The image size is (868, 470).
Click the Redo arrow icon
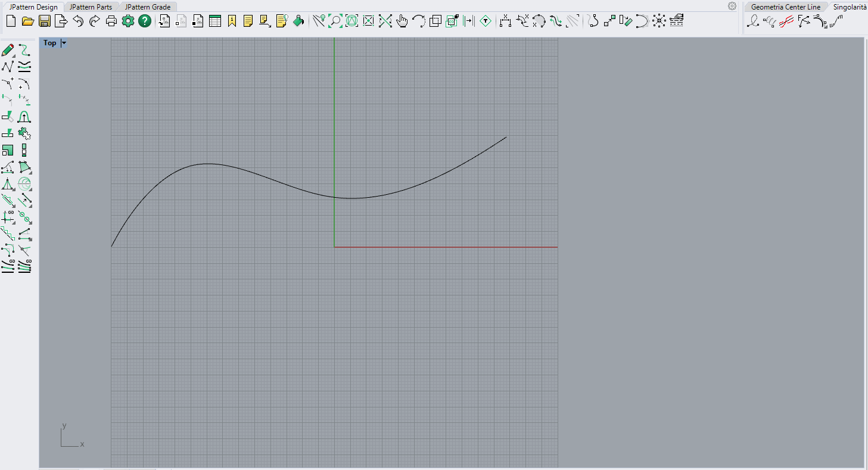(x=94, y=21)
